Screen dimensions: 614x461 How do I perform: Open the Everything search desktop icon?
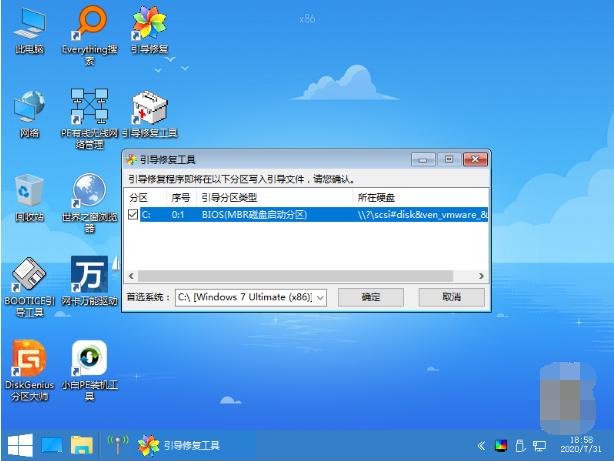90,24
